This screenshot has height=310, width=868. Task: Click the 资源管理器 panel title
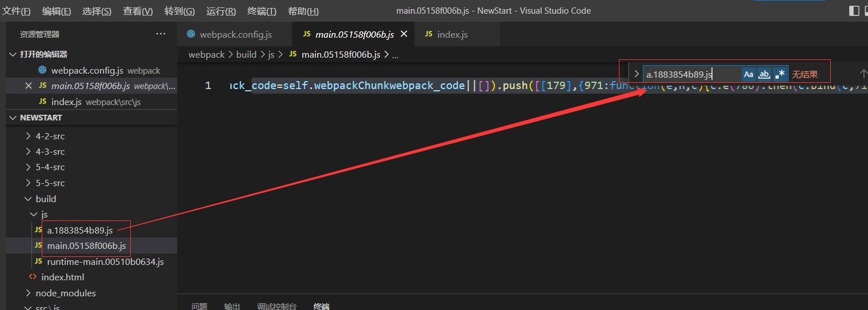coord(39,34)
